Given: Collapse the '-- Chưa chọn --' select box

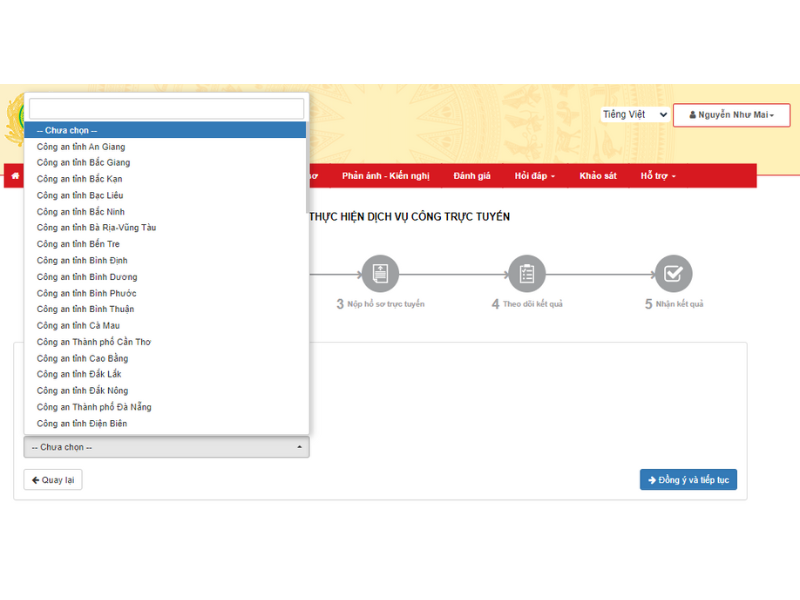Looking at the screenshot, I should [166, 447].
